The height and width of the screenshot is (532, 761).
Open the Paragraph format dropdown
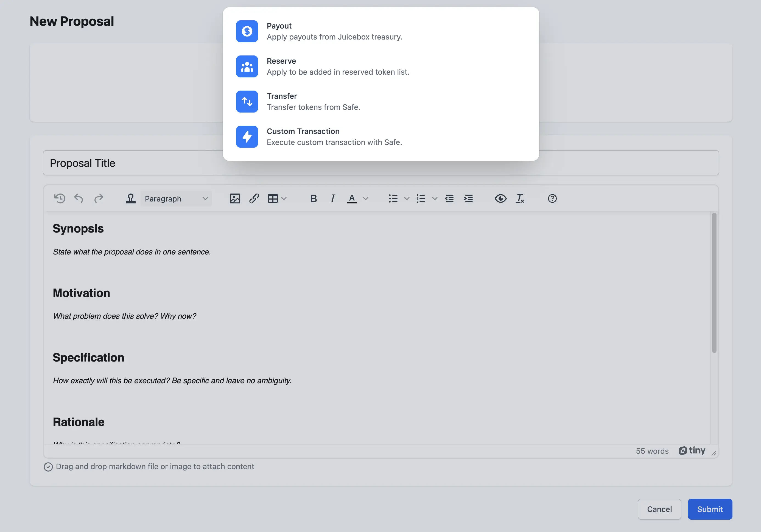coord(176,198)
